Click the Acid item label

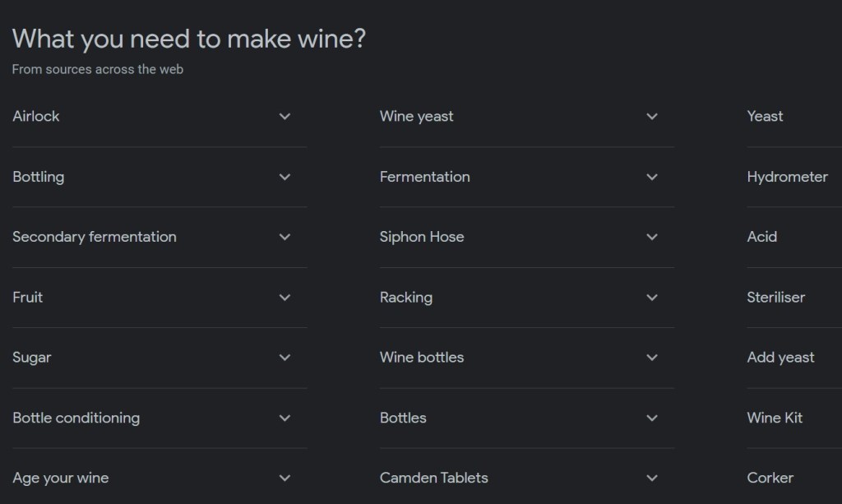coord(761,237)
